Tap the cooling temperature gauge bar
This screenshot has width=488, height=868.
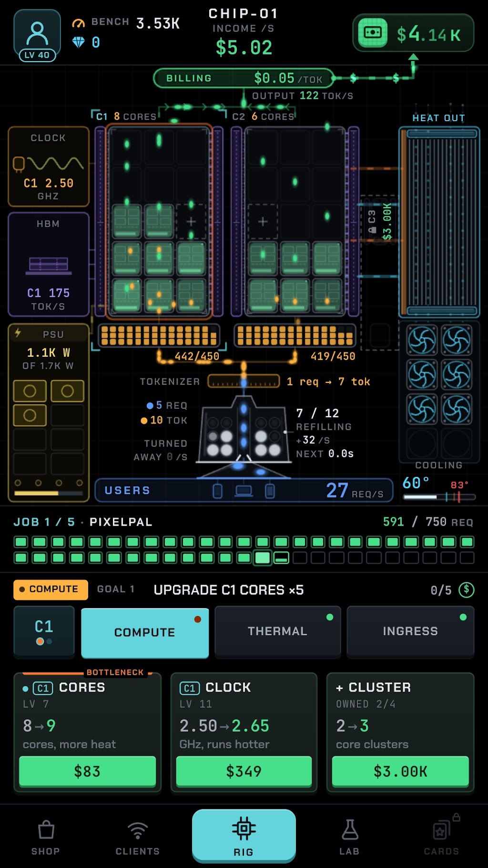(x=439, y=497)
